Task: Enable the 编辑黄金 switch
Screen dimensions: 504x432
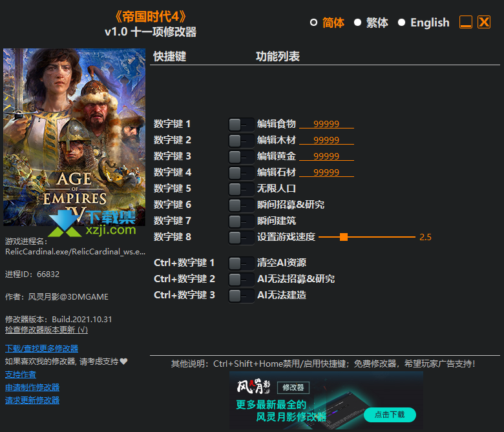Action: (x=241, y=157)
